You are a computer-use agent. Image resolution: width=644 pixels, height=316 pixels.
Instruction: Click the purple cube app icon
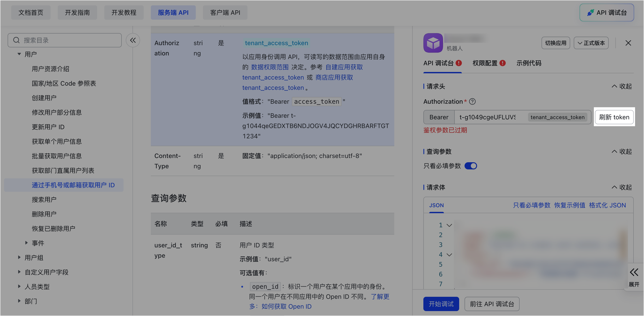(x=433, y=43)
